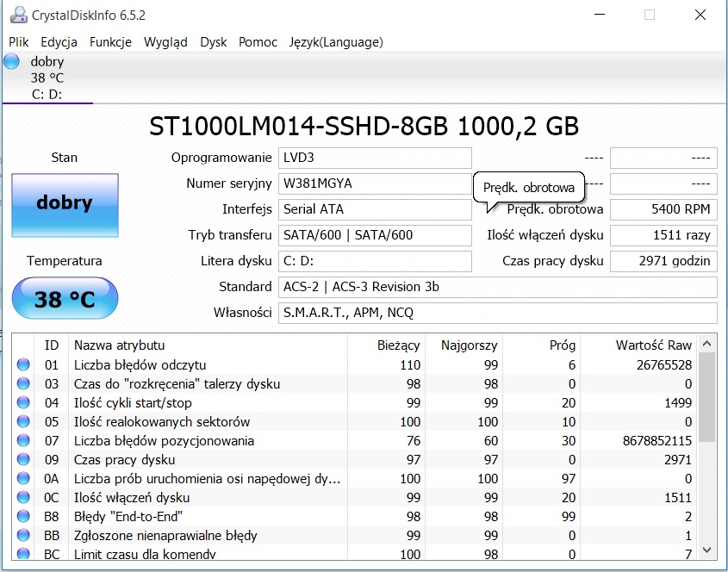728x572 pixels.
Task: Open the Plik menu
Action: pyautogui.click(x=19, y=42)
